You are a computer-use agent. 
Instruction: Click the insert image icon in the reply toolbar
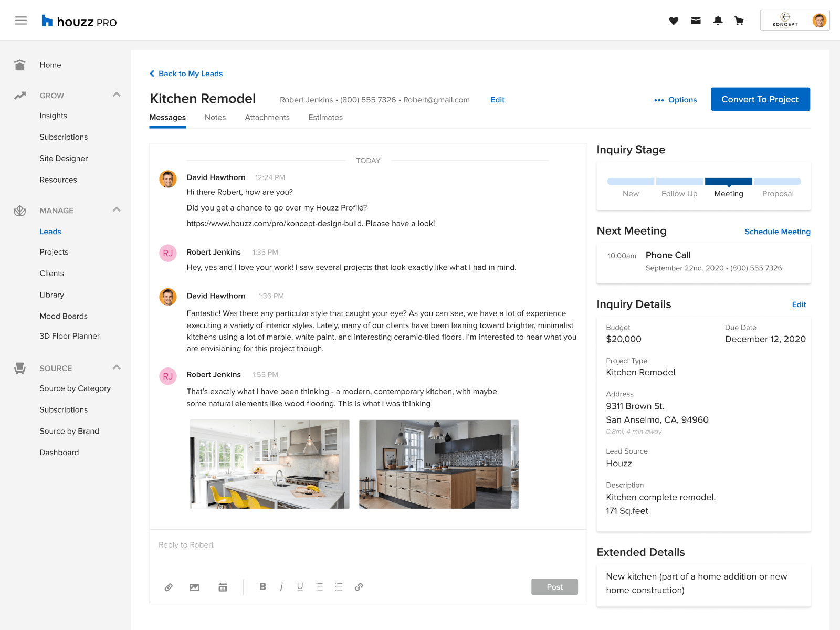[x=194, y=587]
